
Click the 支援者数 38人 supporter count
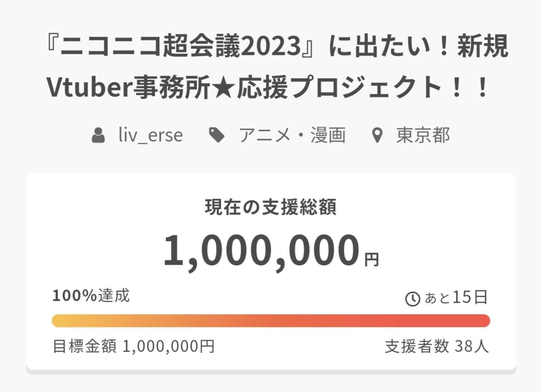437,346
